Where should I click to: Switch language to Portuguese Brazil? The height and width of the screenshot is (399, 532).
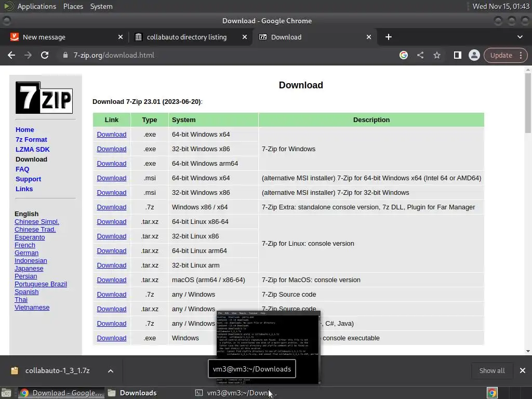click(x=41, y=284)
